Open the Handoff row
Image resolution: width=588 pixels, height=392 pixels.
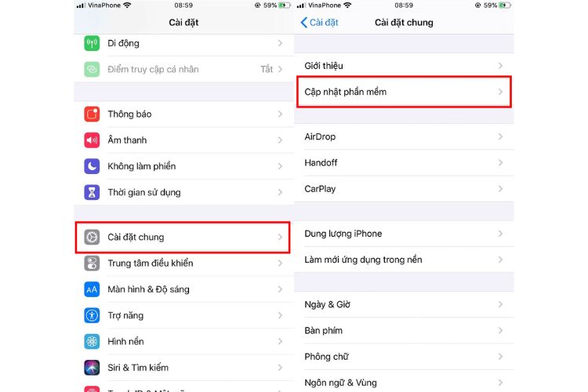[x=404, y=163]
